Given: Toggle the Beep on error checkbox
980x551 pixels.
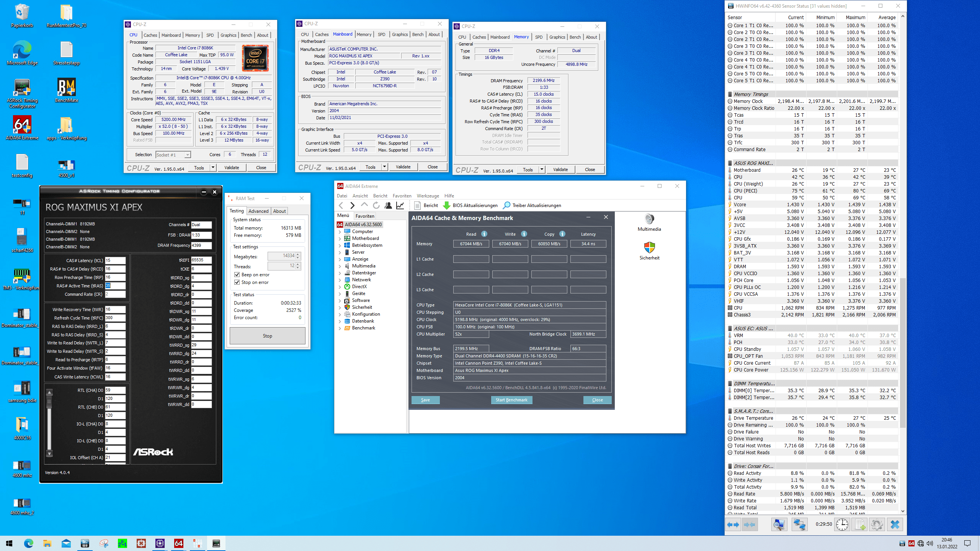Looking at the screenshot, I should coord(237,275).
